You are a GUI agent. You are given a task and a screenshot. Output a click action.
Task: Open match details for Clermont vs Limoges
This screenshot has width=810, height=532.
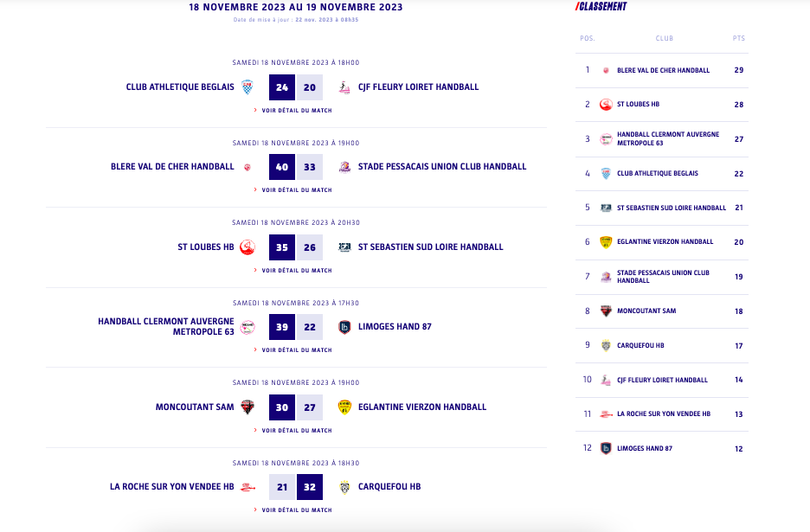[x=296, y=350]
